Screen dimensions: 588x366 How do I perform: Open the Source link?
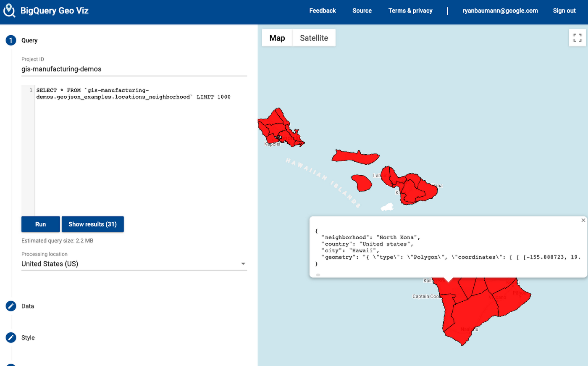[x=362, y=11]
